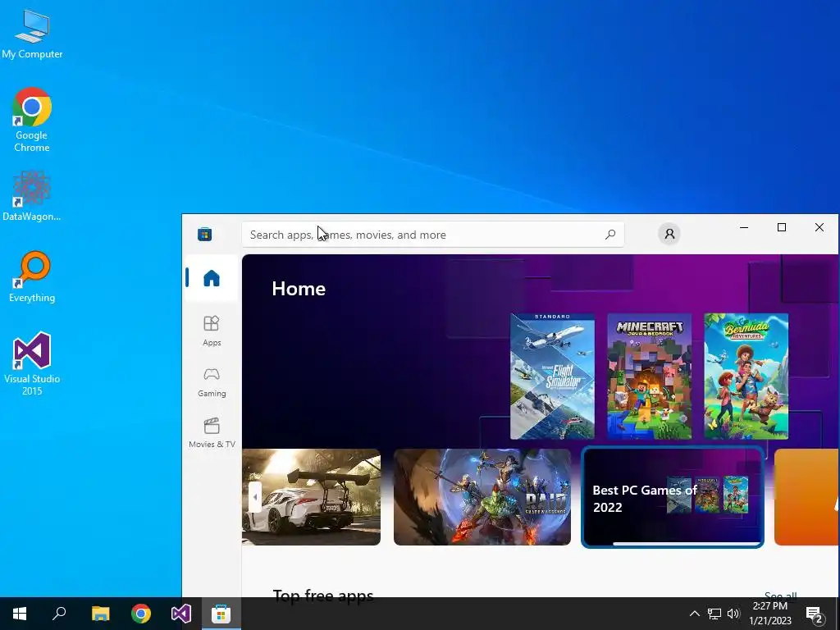Open the Flight Simulator game cover
Image resolution: width=840 pixels, height=630 pixels.
point(552,376)
